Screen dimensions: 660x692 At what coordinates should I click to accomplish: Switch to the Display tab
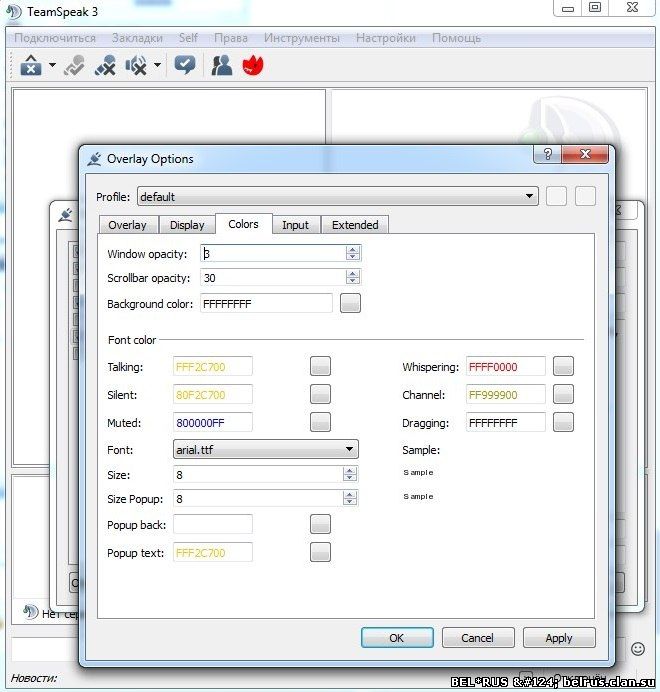click(187, 225)
